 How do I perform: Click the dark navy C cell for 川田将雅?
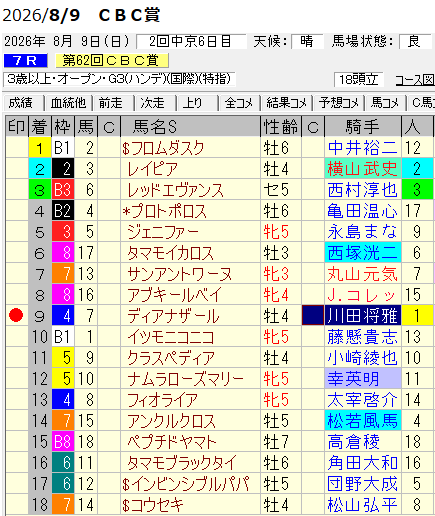(313, 315)
